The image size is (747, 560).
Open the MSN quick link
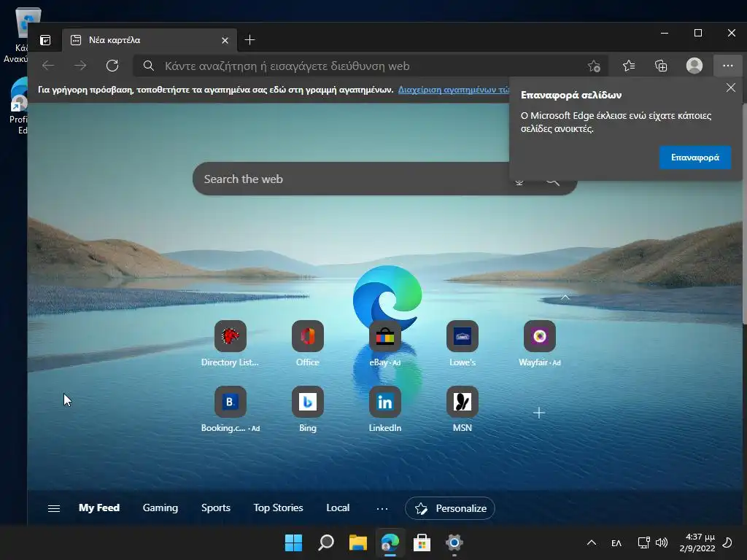462,410
